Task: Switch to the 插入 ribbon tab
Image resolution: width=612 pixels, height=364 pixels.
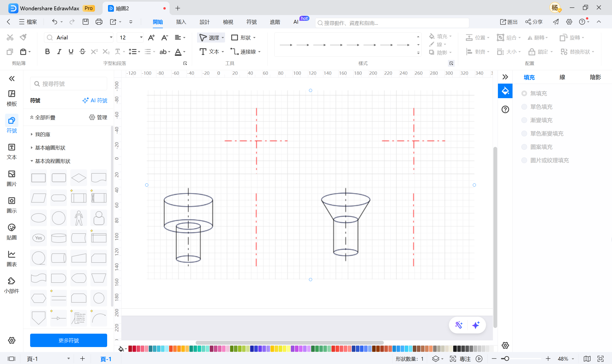Action: pyautogui.click(x=181, y=22)
